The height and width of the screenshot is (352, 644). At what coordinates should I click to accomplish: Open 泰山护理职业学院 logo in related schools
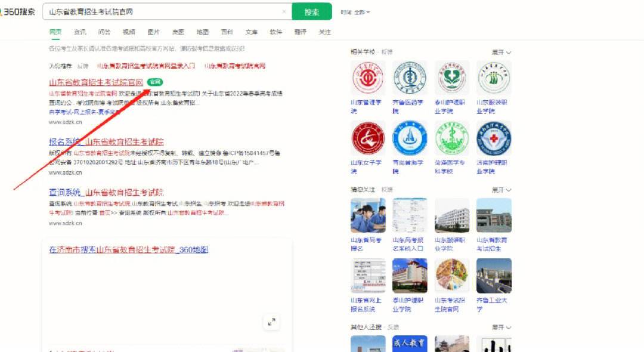pyautogui.click(x=452, y=78)
